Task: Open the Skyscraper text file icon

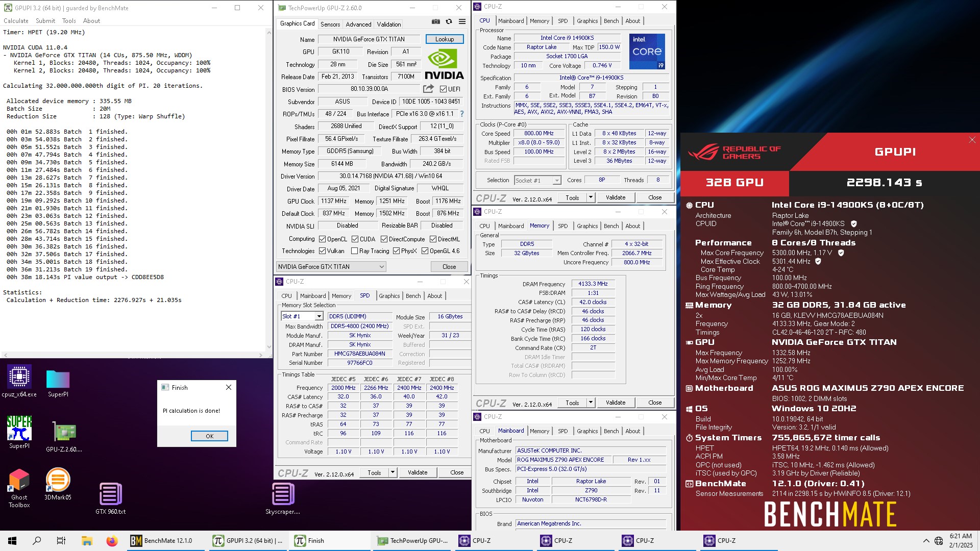Action: pyautogui.click(x=283, y=498)
